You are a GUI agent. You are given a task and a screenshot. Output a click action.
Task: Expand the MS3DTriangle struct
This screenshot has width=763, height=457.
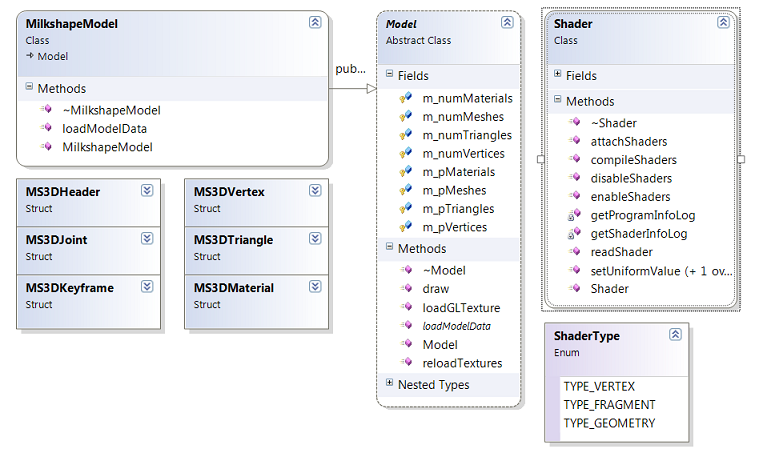[315, 238]
